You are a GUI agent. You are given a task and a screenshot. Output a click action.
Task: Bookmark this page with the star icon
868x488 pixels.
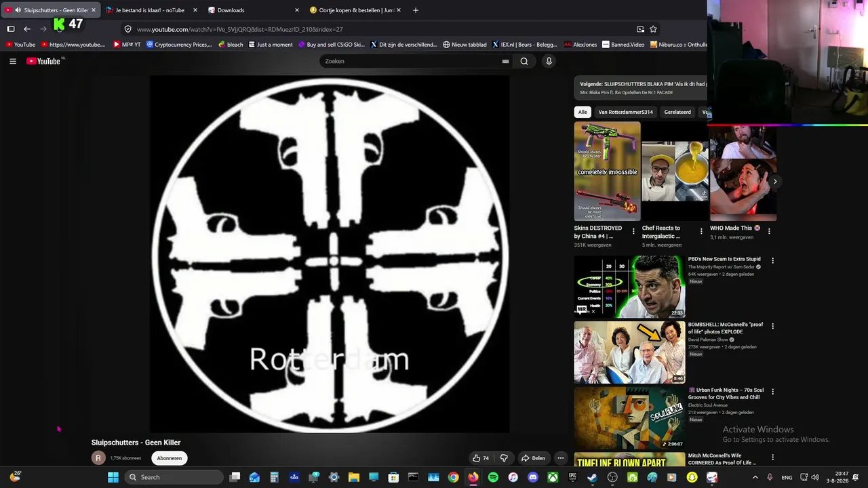653,29
